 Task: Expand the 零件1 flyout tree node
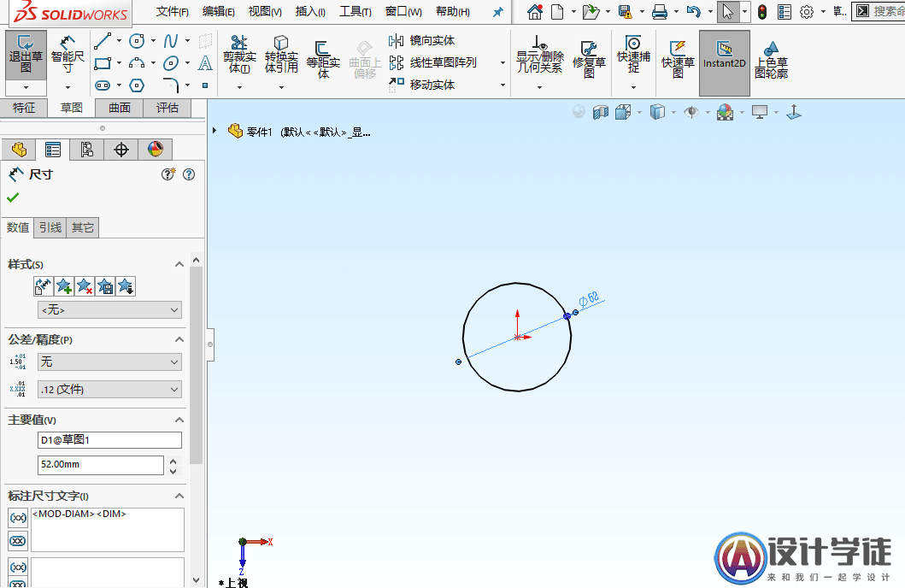pos(214,131)
